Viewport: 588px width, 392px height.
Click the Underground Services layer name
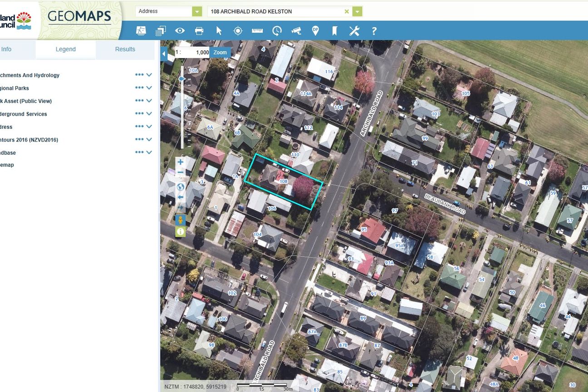point(24,114)
